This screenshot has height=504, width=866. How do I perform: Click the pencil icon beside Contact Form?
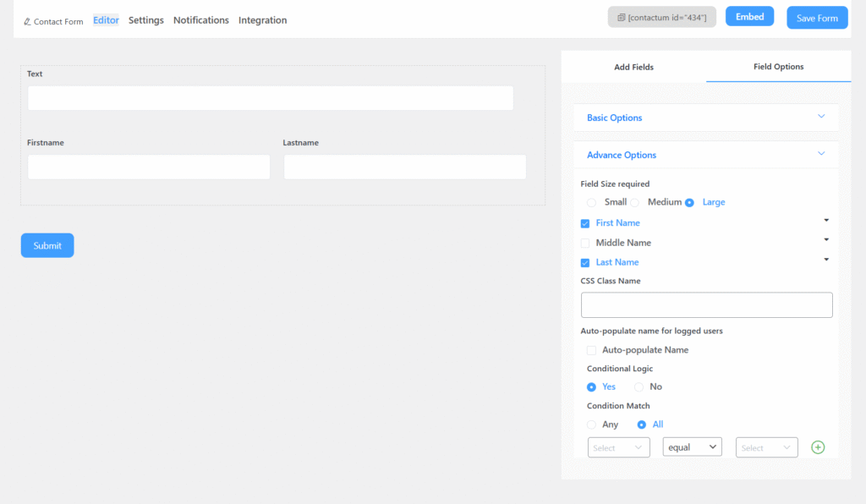27,21
